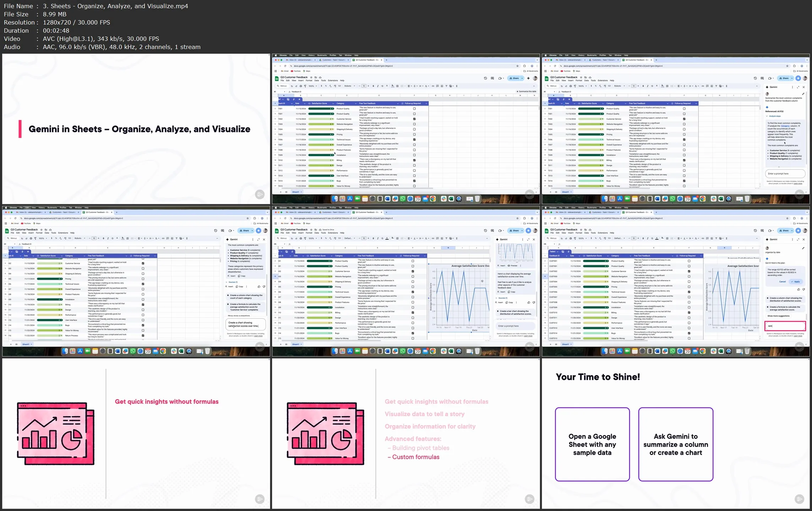The image size is (812, 511).
Task: Open version history clock in Analysis steps screenshot
Action: 755,78
